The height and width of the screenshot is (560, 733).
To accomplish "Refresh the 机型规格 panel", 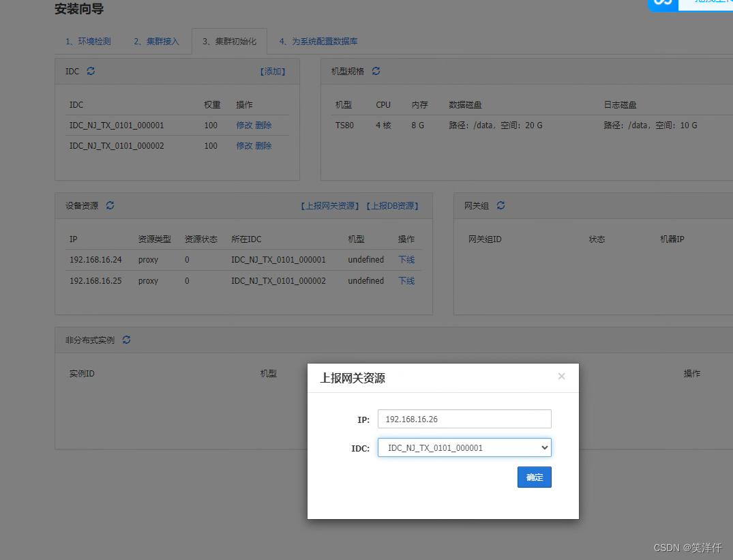I will click(376, 71).
